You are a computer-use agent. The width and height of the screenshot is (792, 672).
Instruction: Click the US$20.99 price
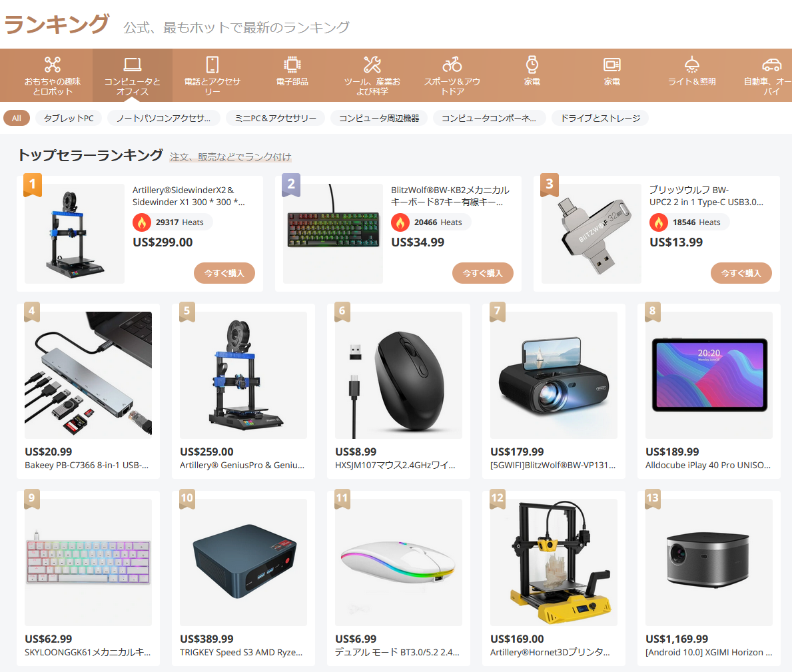click(49, 452)
